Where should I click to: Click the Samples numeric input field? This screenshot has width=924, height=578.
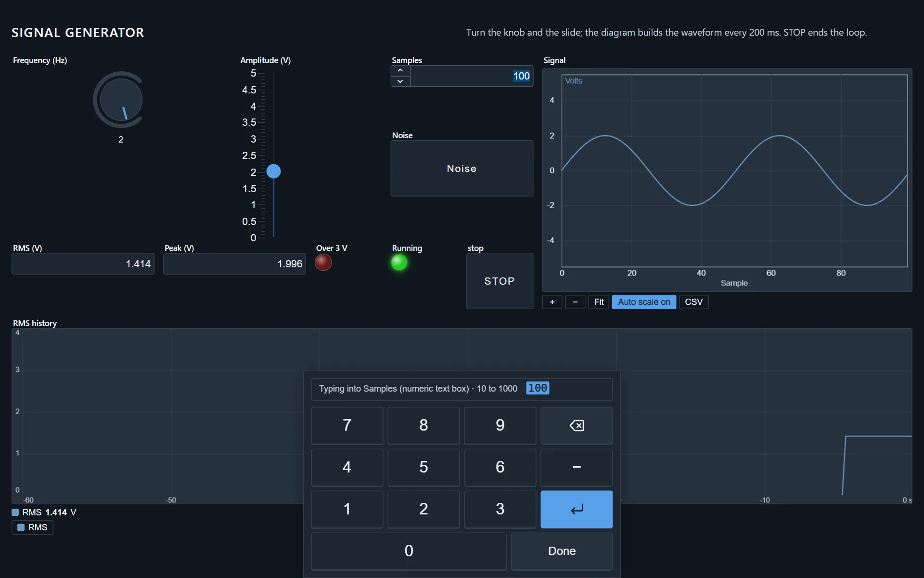click(x=472, y=76)
